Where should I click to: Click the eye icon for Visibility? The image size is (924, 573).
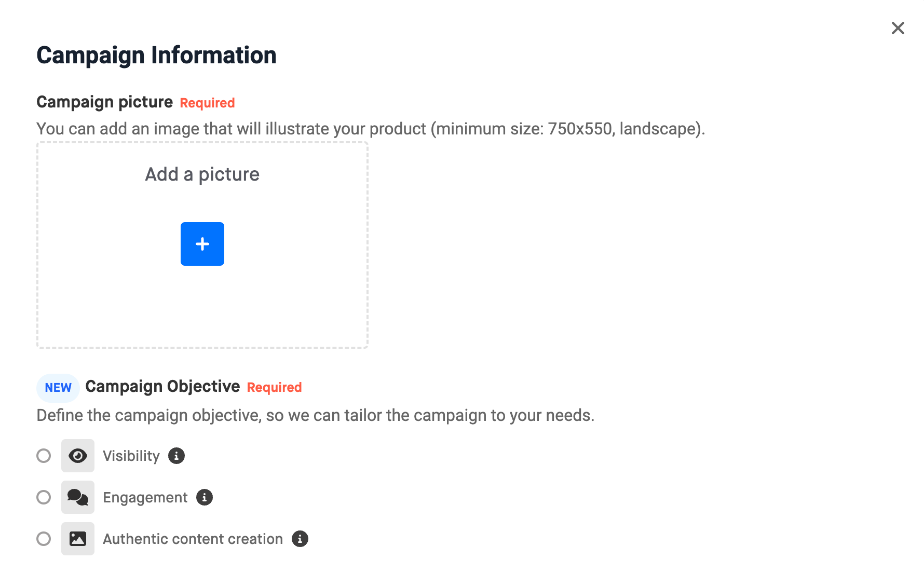click(x=78, y=456)
